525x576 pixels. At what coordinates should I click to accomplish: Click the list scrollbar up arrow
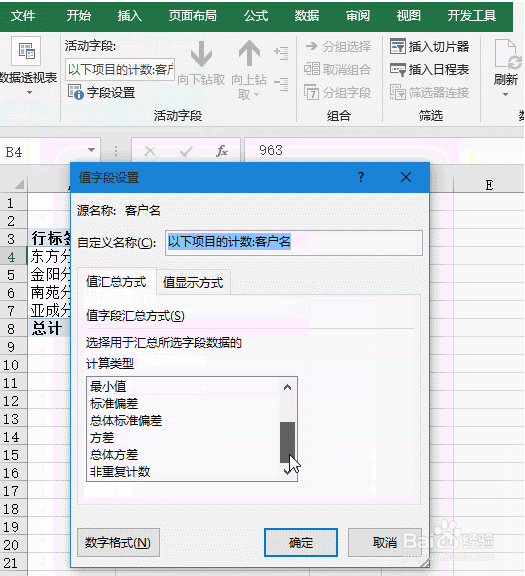(x=287, y=387)
